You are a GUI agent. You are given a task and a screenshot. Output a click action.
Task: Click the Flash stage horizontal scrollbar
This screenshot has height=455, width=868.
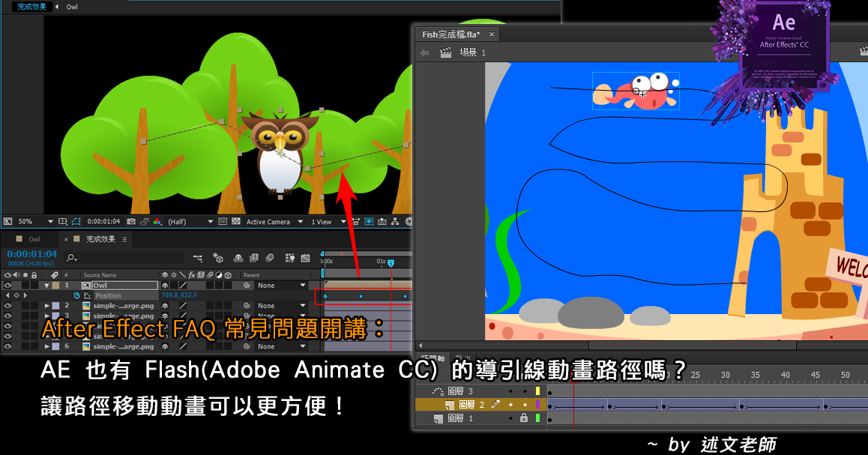692,346
